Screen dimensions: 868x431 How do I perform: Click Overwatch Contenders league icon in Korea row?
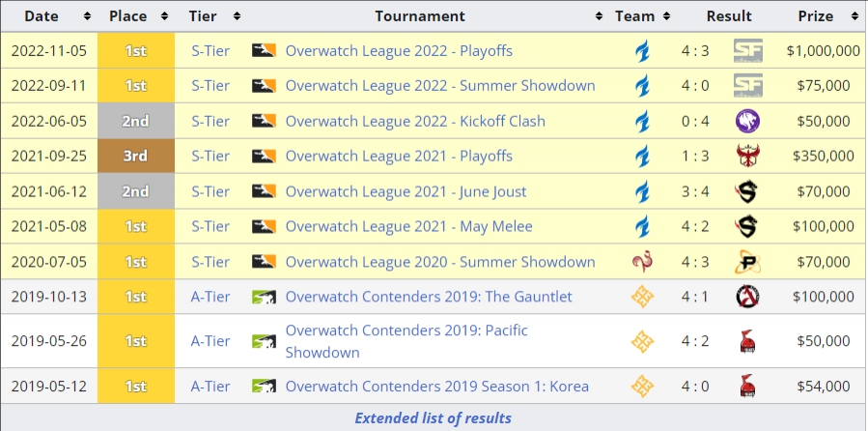[x=264, y=387]
